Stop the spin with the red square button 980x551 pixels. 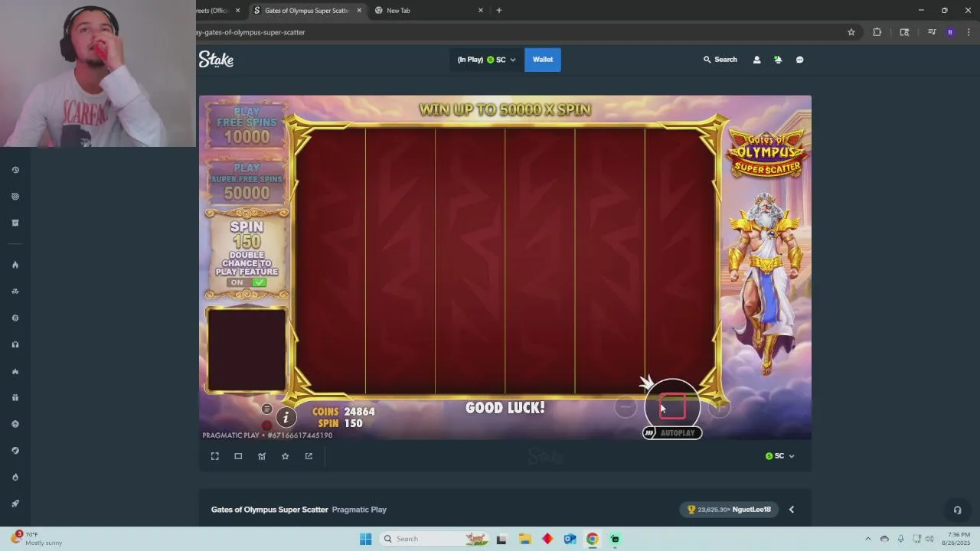tap(672, 406)
